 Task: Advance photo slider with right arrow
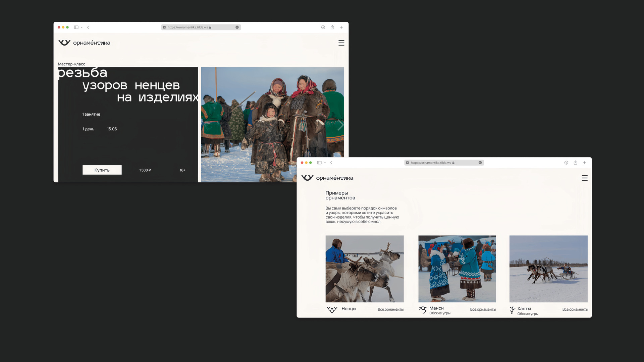coord(340,125)
